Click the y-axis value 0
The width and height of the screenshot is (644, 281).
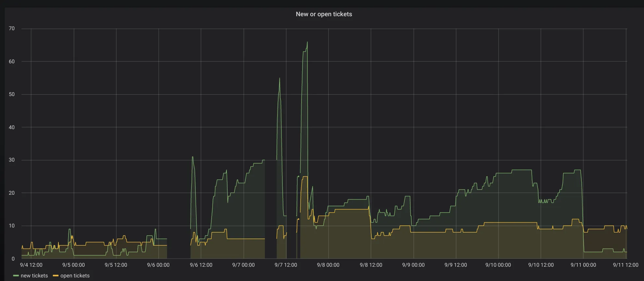(x=13, y=259)
